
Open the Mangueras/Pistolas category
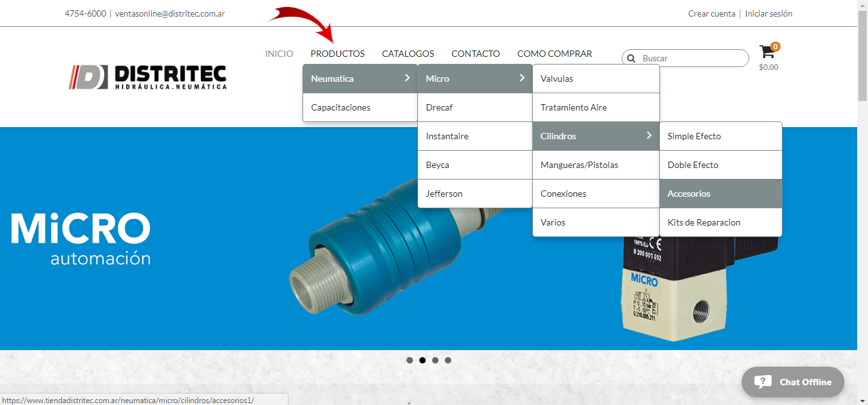596,165
